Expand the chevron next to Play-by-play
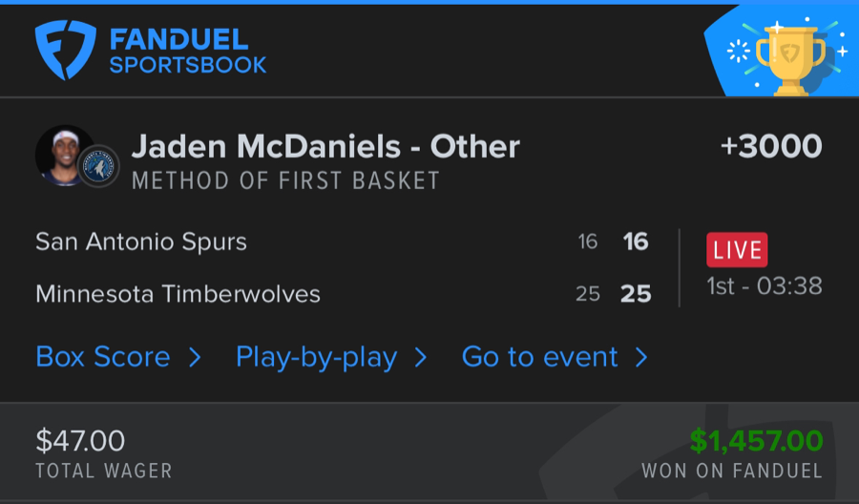This screenshot has width=859, height=504. 420,357
